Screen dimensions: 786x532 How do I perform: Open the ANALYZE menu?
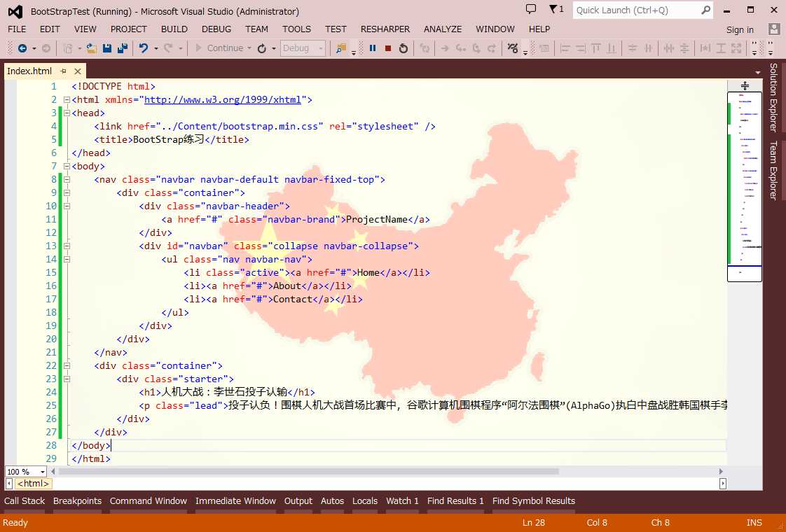click(x=443, y=29)
